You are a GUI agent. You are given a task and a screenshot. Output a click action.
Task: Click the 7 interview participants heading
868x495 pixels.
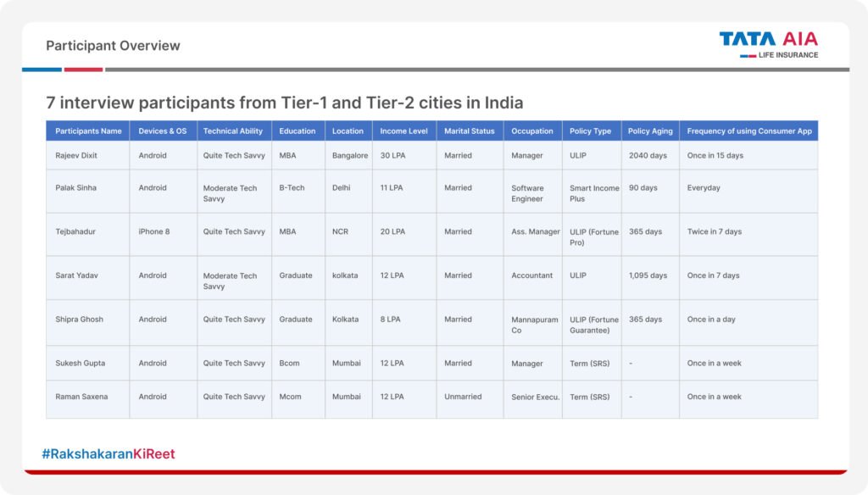pos(285,103)
